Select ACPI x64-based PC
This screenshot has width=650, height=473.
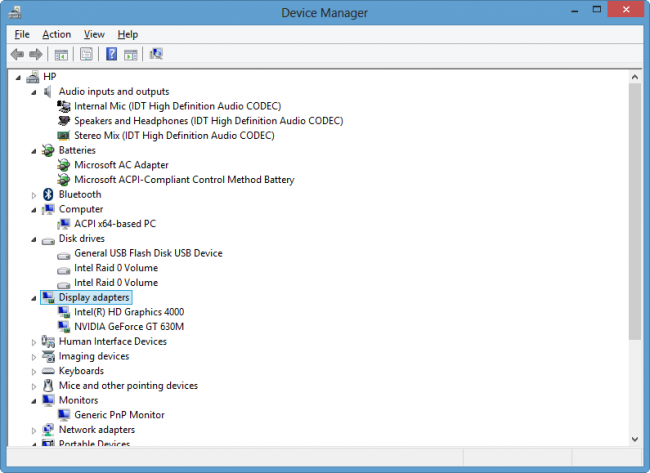coord(115,224)
